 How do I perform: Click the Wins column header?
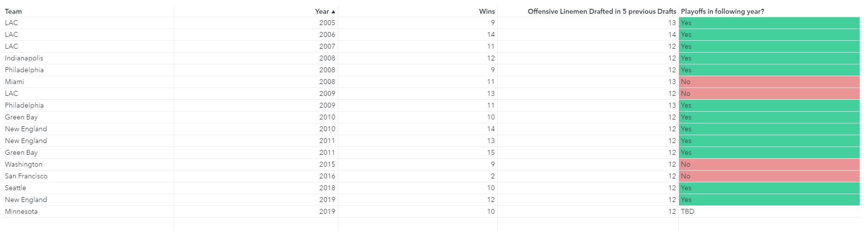point(487,11)
